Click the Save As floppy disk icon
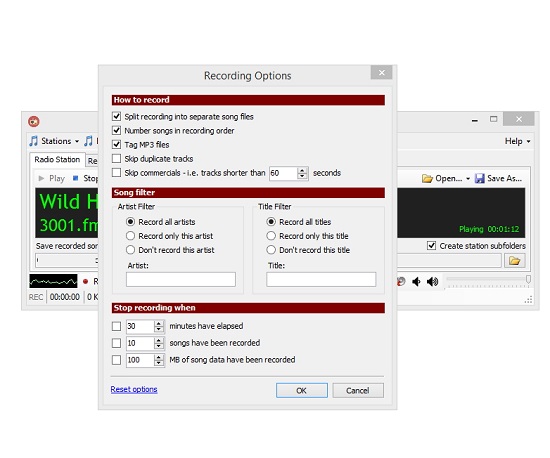This screenshot has height=458, width=550. tap(479, 179)
